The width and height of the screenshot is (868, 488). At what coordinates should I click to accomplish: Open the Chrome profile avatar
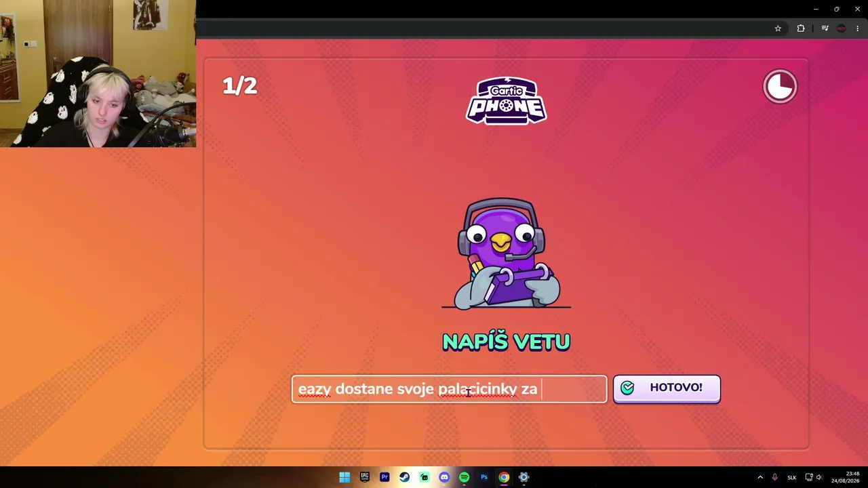click(842, 28)
